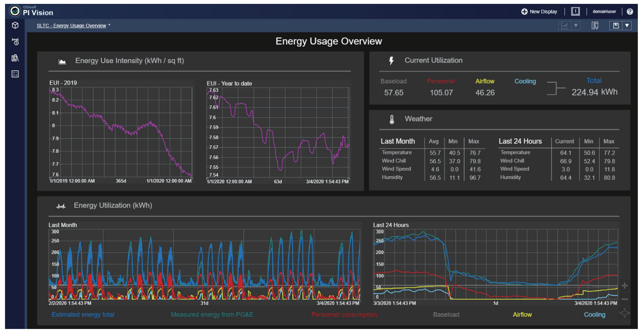Toggle design mode with ruler and pencil icon
This screenshot has height=334, width=644.
(x=595, y=26)
